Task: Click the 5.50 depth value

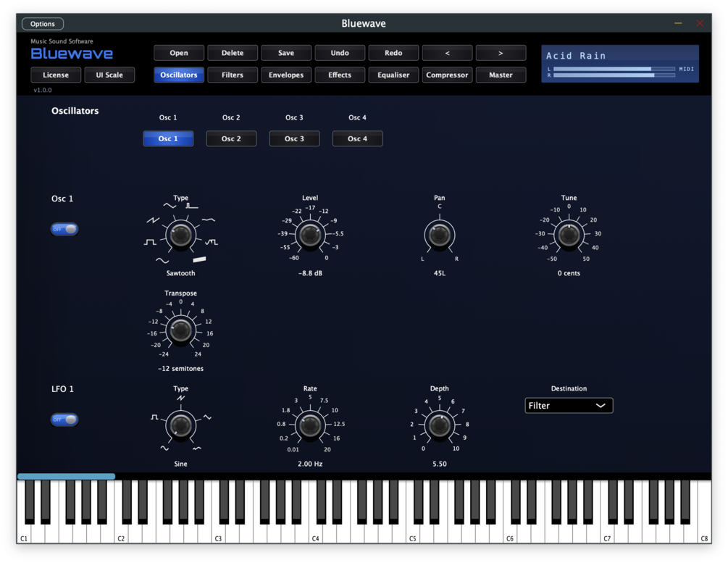Action: coord(439,464)
